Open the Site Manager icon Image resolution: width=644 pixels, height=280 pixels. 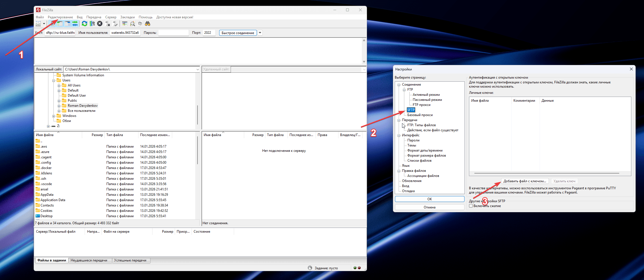38,24
